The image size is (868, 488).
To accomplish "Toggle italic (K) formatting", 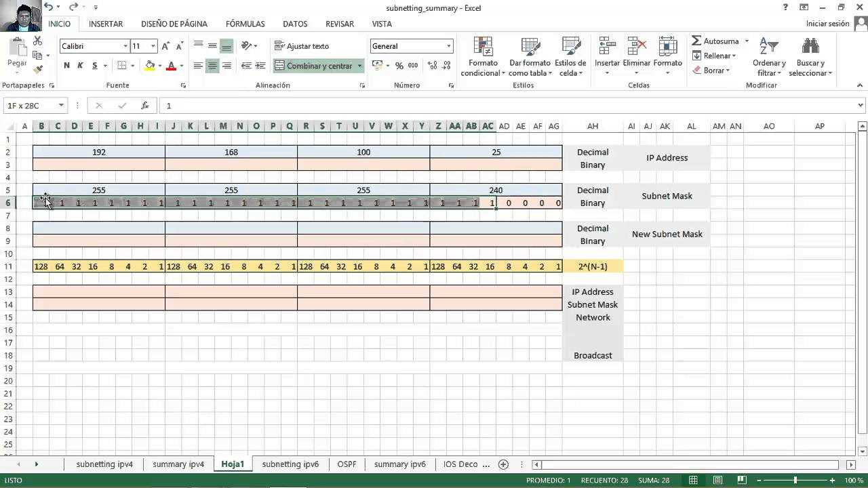I will [80, 66].
